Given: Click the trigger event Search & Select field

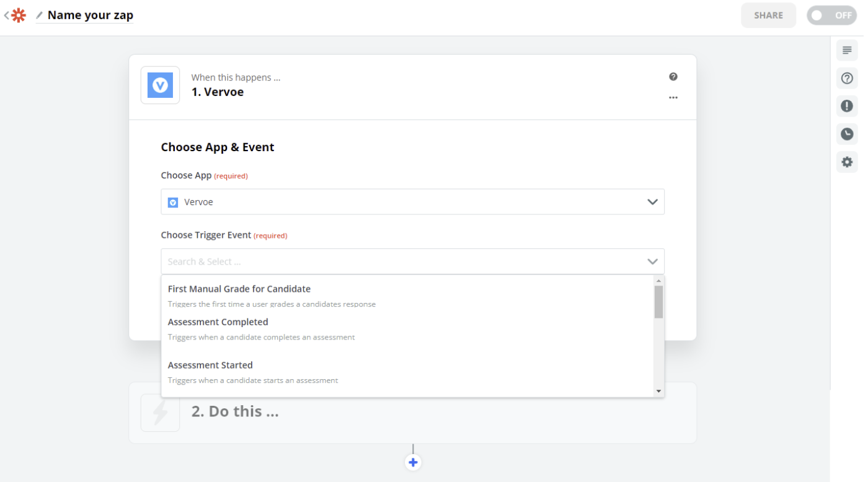Looking at the screenshot, I should 412,261.
